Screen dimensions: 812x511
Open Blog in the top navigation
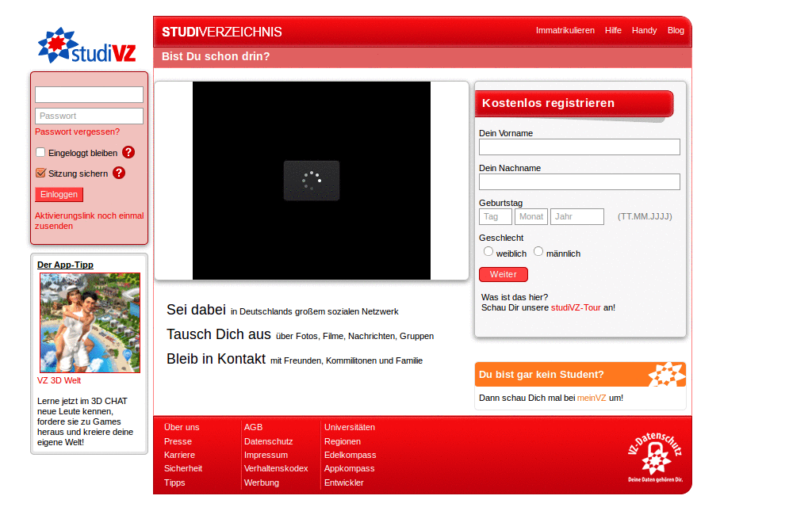click(676, 31)
